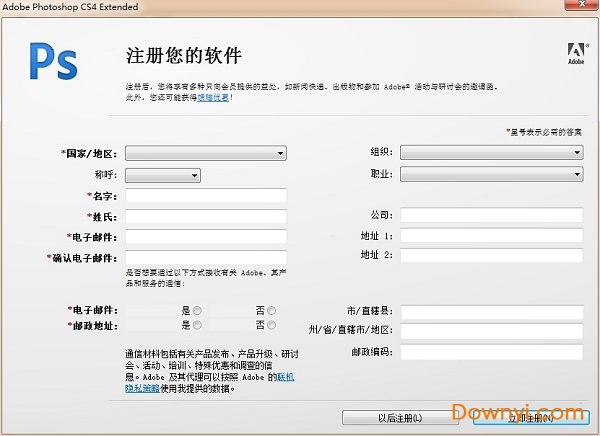The height and width of the screenshot is (436, 600).
Task: Open the special offers link in intro text
Action: click(x=213, y=98)
